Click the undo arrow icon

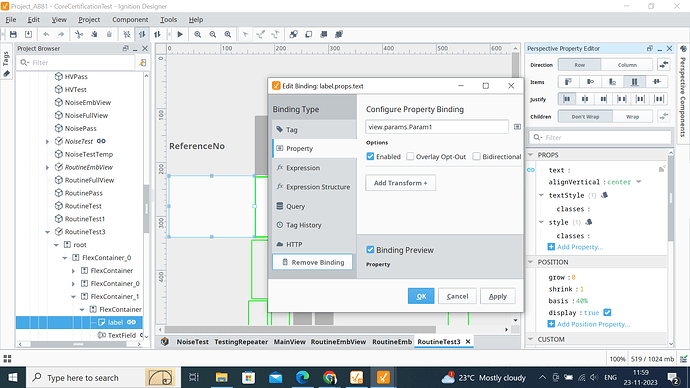coord(46,34)
